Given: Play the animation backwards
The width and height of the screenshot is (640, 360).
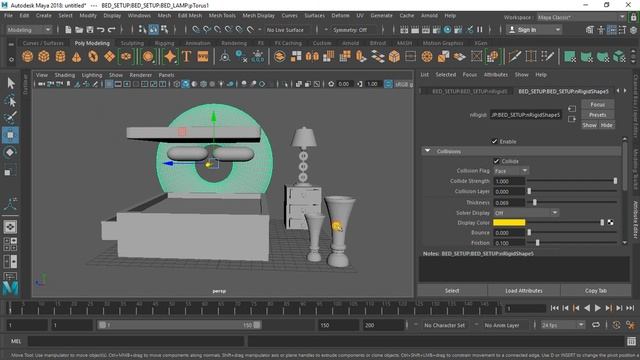Looking at the screenshot, I should click(x=587, y=308).
